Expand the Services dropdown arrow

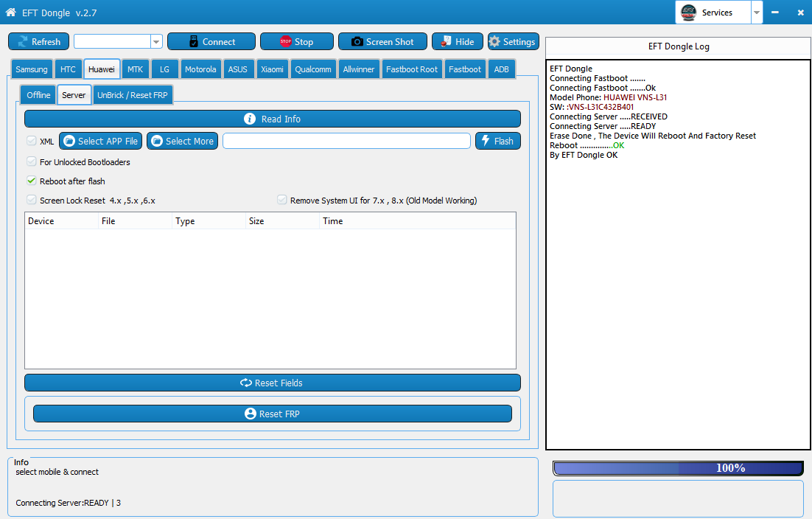756,13
